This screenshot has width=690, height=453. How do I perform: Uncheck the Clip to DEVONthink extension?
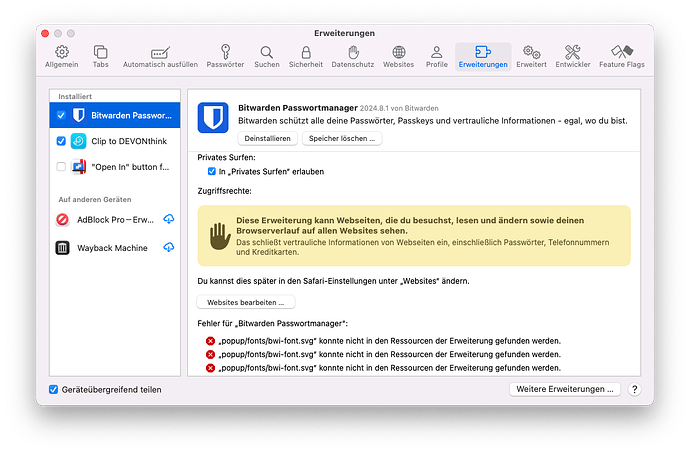pos(61,141)
